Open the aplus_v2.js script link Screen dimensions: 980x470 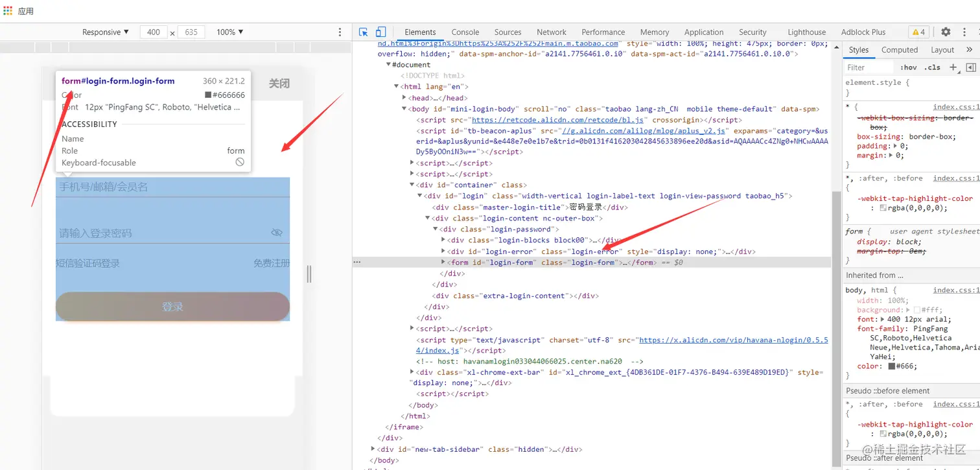pos(644,131)
